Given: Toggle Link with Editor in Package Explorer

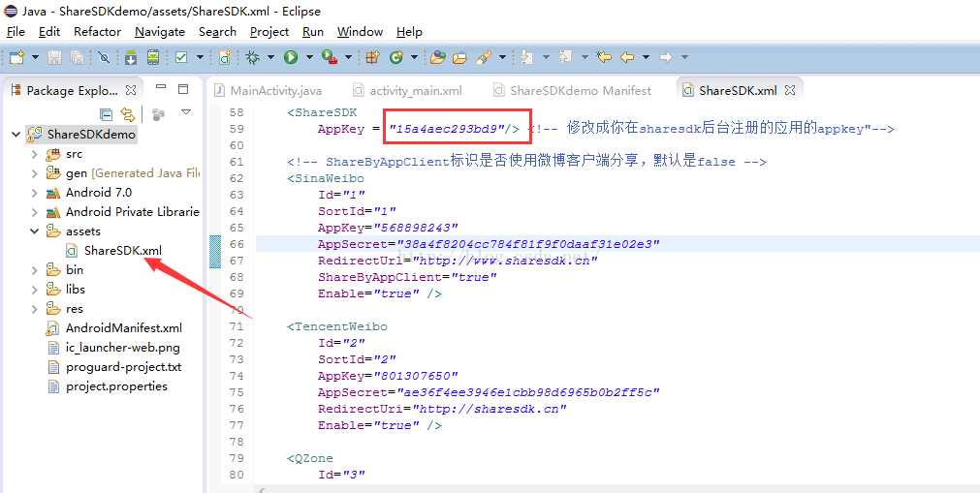Looking at the screenshot, I should click(x=128, y=113).
